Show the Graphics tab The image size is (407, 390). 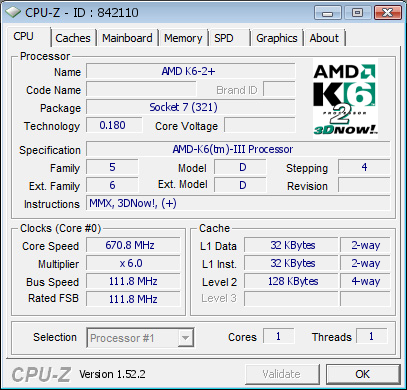(x=277, y=38)
